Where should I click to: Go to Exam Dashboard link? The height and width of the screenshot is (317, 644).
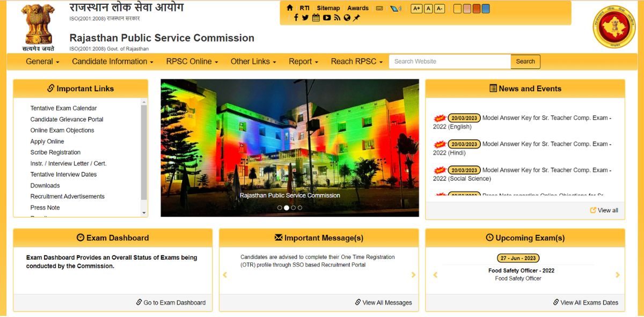171,303
